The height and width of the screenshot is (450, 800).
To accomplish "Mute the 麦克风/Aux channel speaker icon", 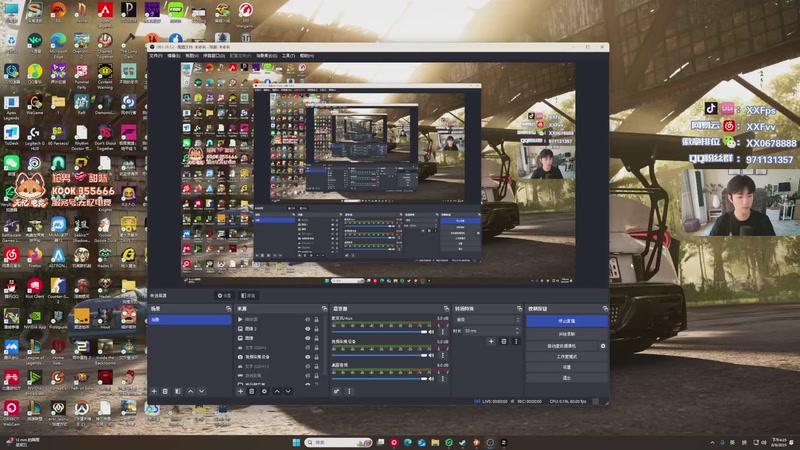I will coord(432,332).
